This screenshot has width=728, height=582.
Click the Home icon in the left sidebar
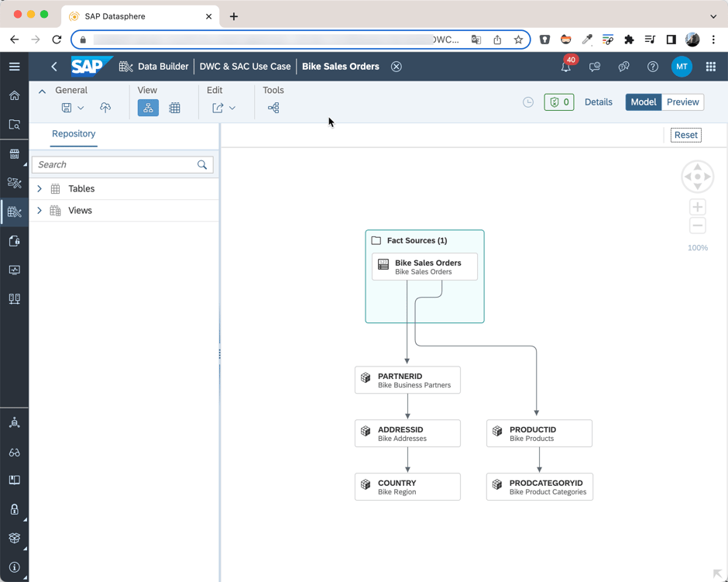(x=14, y=95)
